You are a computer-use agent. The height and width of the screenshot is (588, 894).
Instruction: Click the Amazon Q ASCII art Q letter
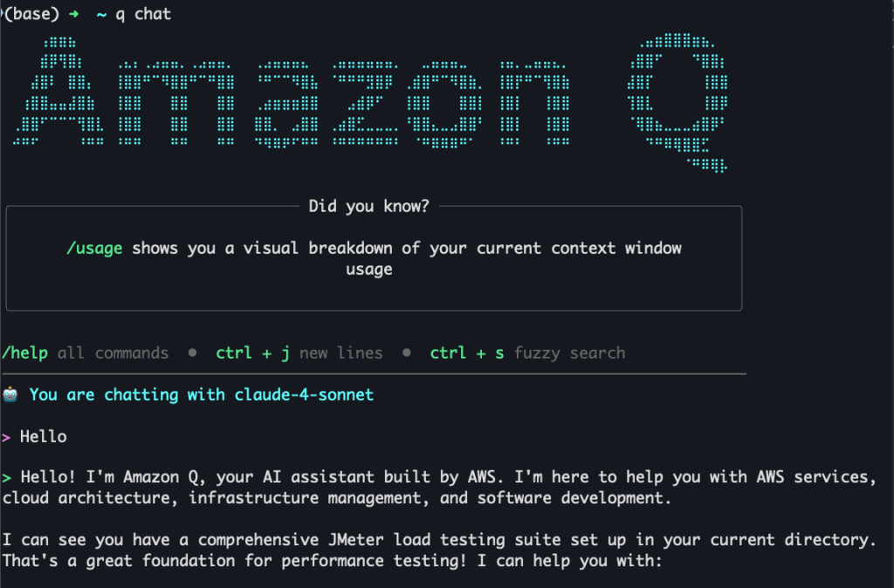click(x=677, y=103)
